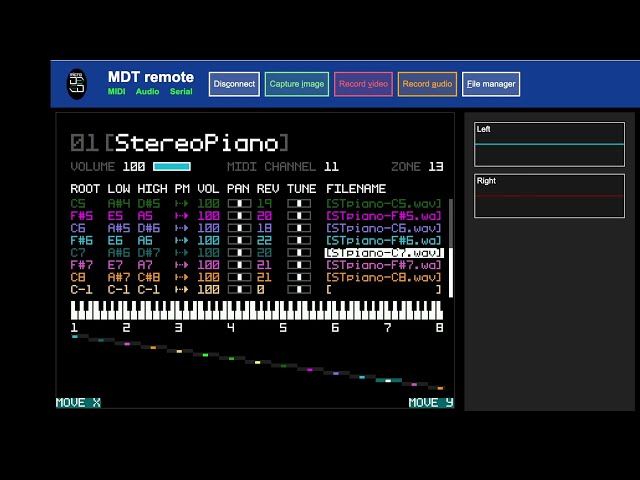Click ZONE value 13
The width and height of the screenshot is (640, 480).
(x=436, y=167)
